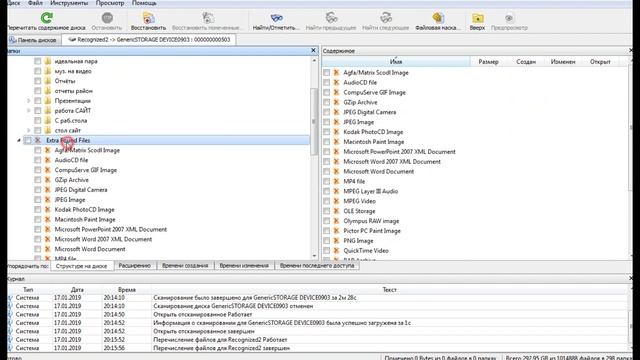
Task: Click icon beside MPEG Video in contents
Action: pyautogui.click(x=336, y=201)
